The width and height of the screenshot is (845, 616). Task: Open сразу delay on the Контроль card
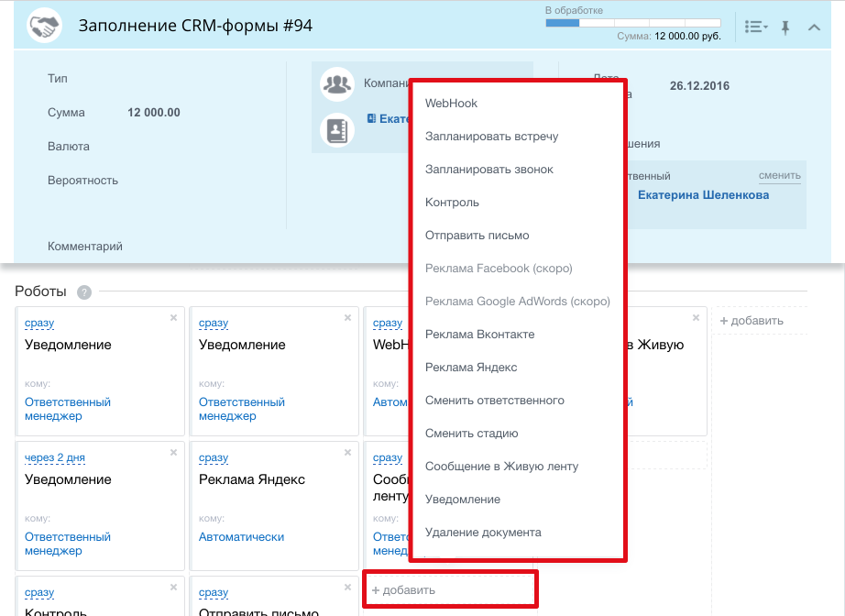click(39, 592)
